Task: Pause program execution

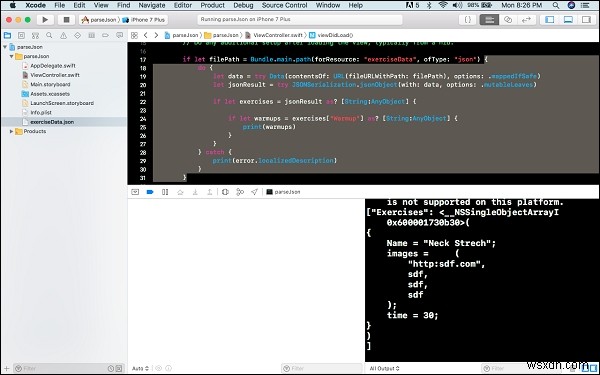Action: tap(165, 192)
